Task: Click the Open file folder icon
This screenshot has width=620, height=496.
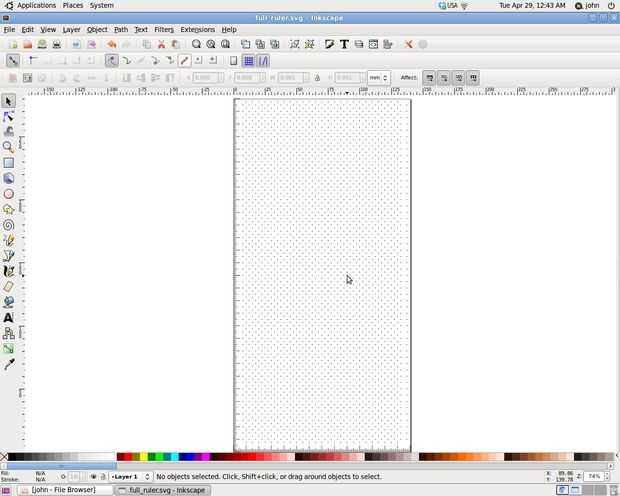Action: click(x=28, y=44)
